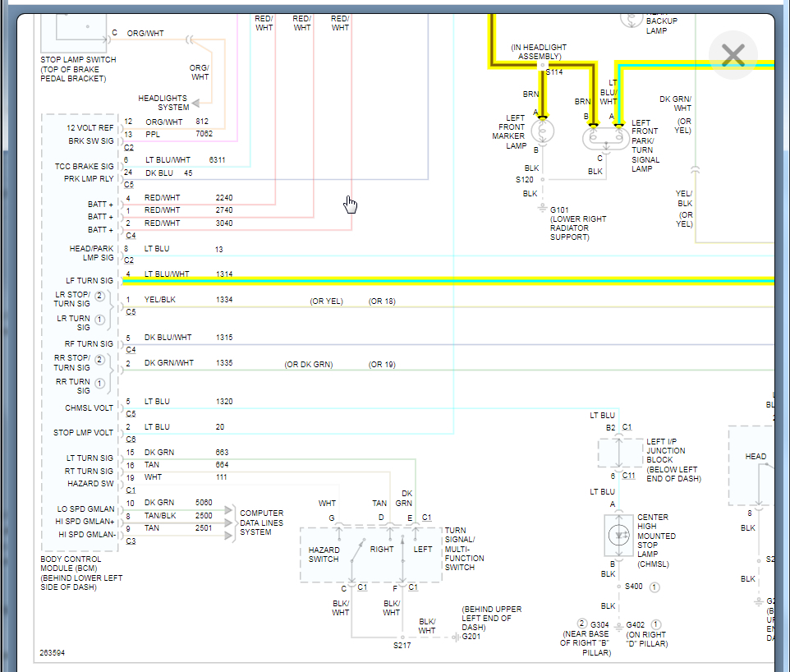790x672 pixels.
Task: Select the S400 splice point
Action: tap(618, 587)
